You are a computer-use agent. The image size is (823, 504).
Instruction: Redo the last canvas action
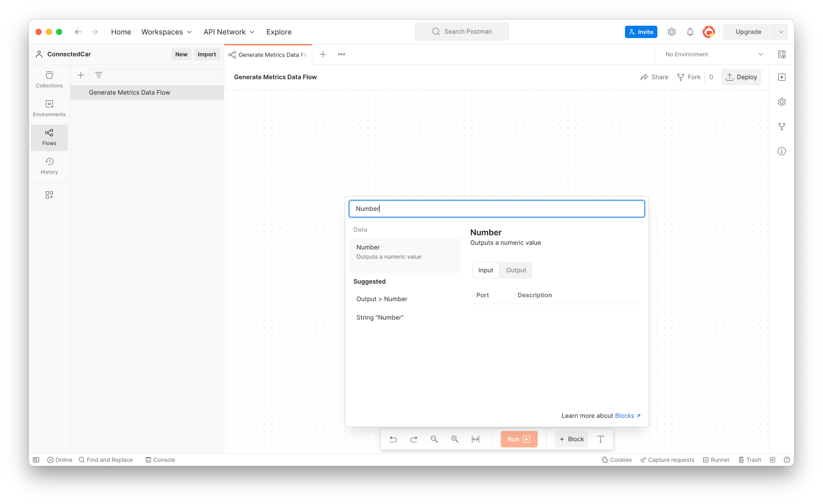pyautogui.click(x=414, y=439)
